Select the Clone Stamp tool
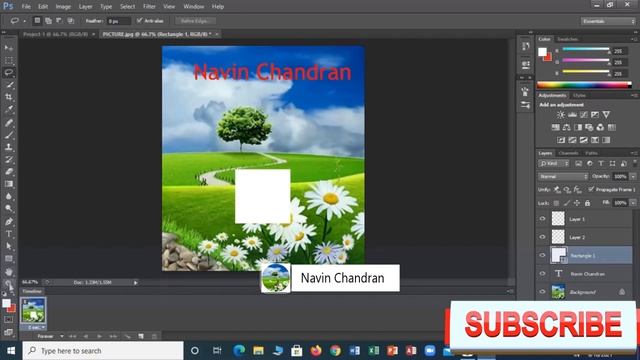The height and width of the screenshot is (360, 640). click(x=9, y=147)
